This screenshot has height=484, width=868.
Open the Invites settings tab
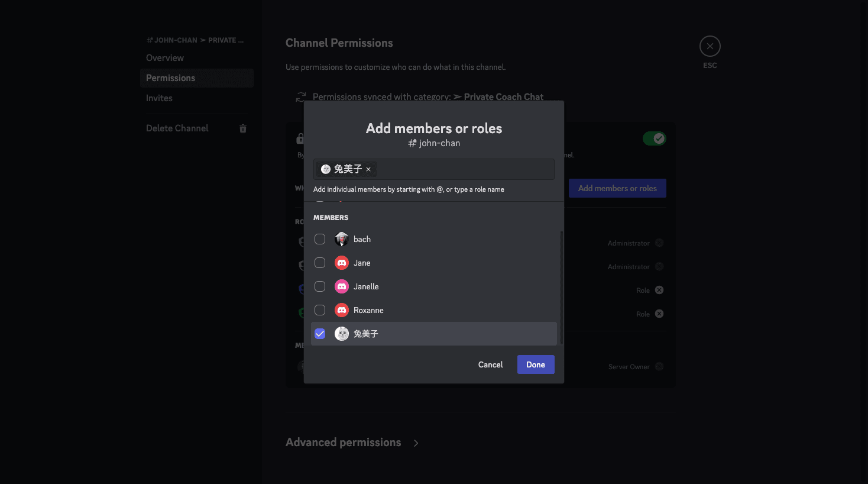pyautogui.click(x=197, y=98)
